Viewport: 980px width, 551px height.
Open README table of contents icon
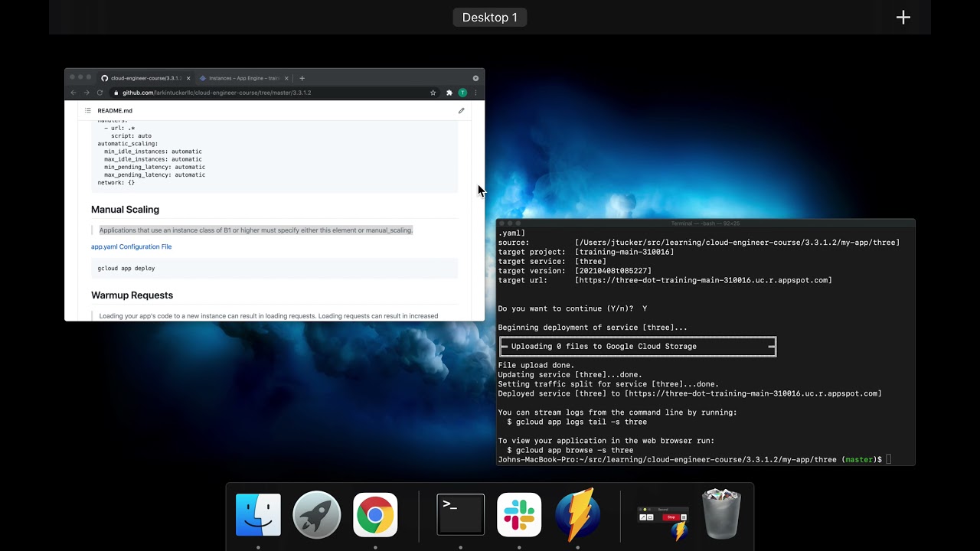coord(88,111)
